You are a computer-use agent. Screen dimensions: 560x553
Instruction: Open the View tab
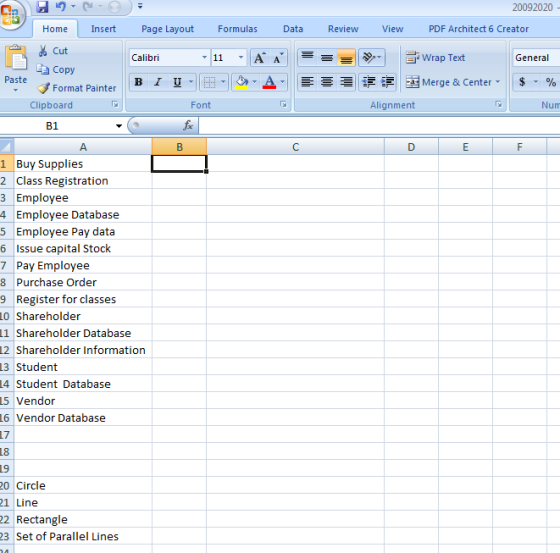click(x=392, y=29)
